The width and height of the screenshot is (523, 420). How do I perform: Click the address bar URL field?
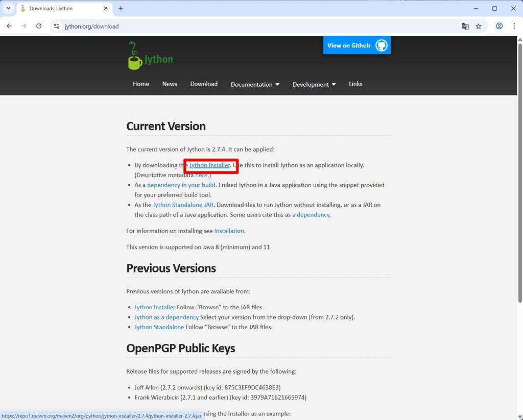(255, 26)
